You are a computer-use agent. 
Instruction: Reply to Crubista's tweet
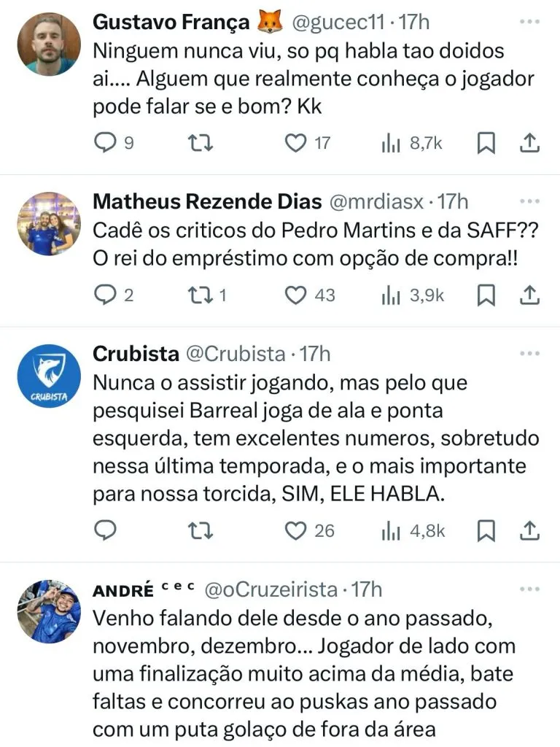point(106,530)
